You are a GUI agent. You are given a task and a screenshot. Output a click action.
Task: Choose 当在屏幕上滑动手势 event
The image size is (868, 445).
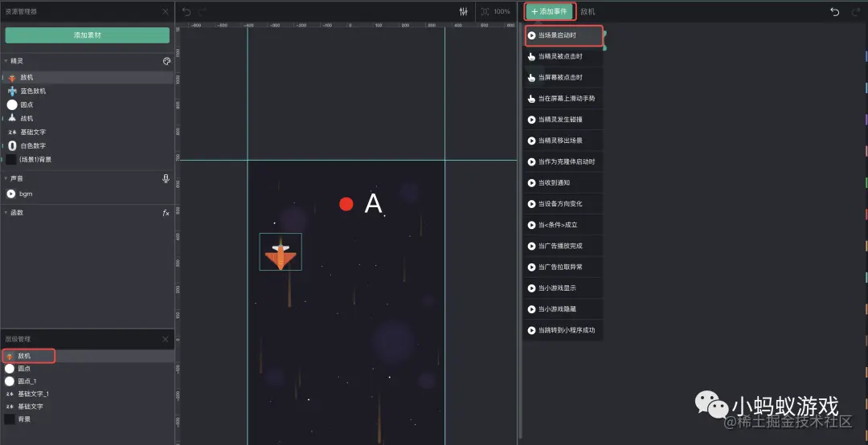pyautogui.click(x=563, y=99)
